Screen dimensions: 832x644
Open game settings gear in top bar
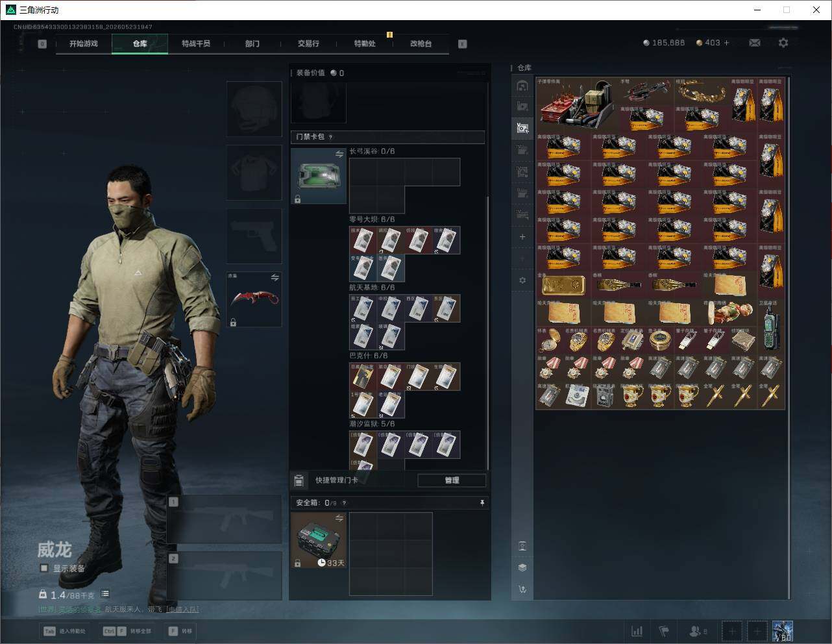coord(783,43)
